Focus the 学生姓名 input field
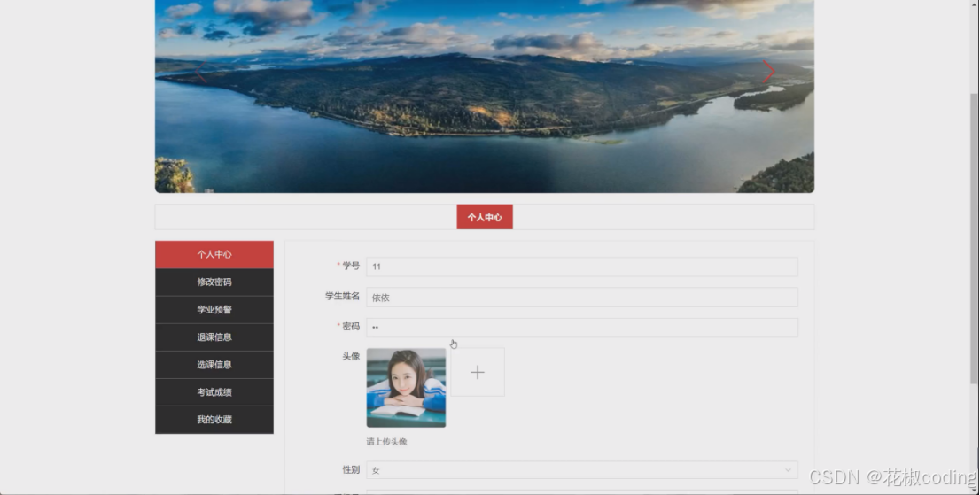The width and height of the screenshot is (980, 495). click(582, 298)
